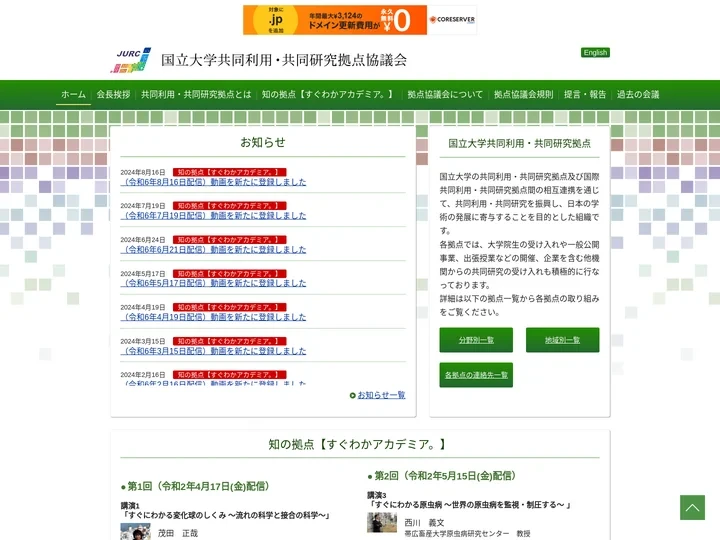Open 会長挨拶 in navigation bar
The image size is (720, 540).
pos(113,94)
